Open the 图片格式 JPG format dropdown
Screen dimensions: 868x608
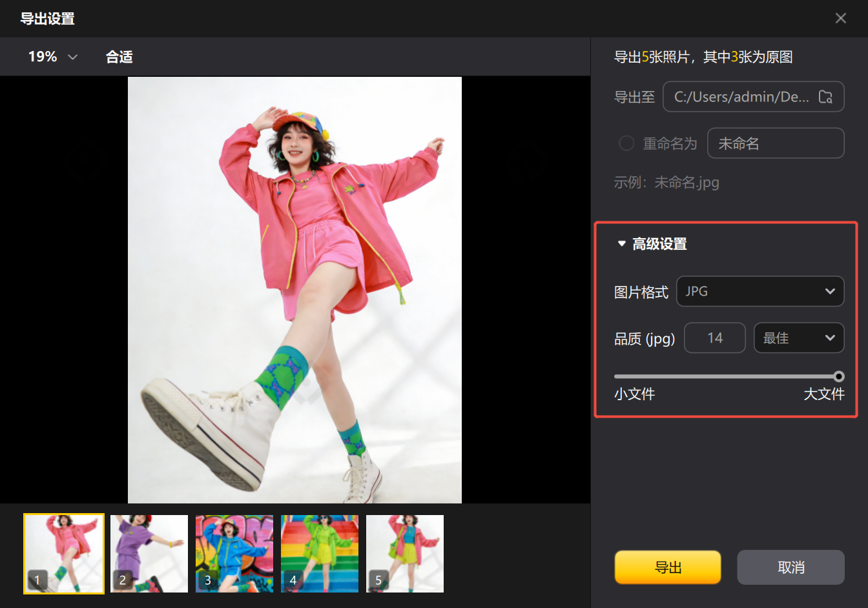click(x=759, y=291)
